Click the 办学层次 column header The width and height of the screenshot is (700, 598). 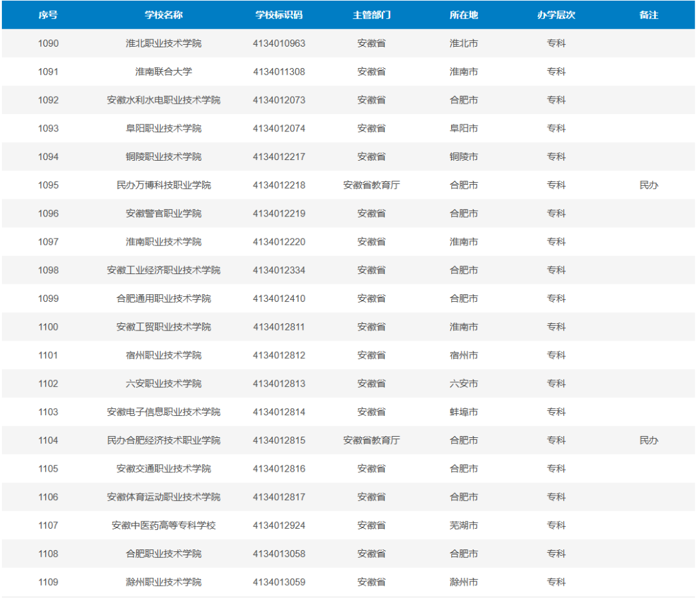tap(556, 15)
